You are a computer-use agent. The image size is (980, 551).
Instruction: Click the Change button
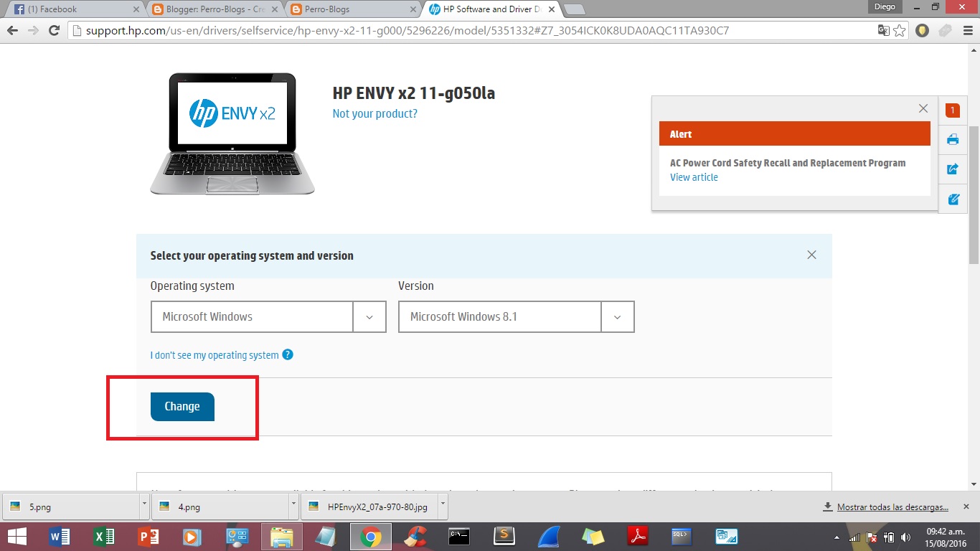pyautogui.click(x=182, y=406)
